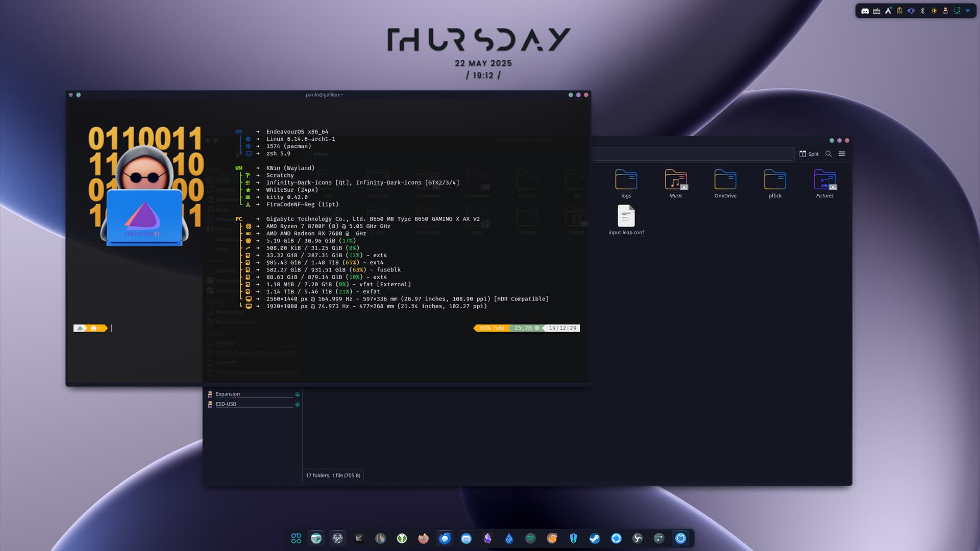Launch Thunderbird from the dock
Viewport: 980px width, 551px height.
[445, 538]
